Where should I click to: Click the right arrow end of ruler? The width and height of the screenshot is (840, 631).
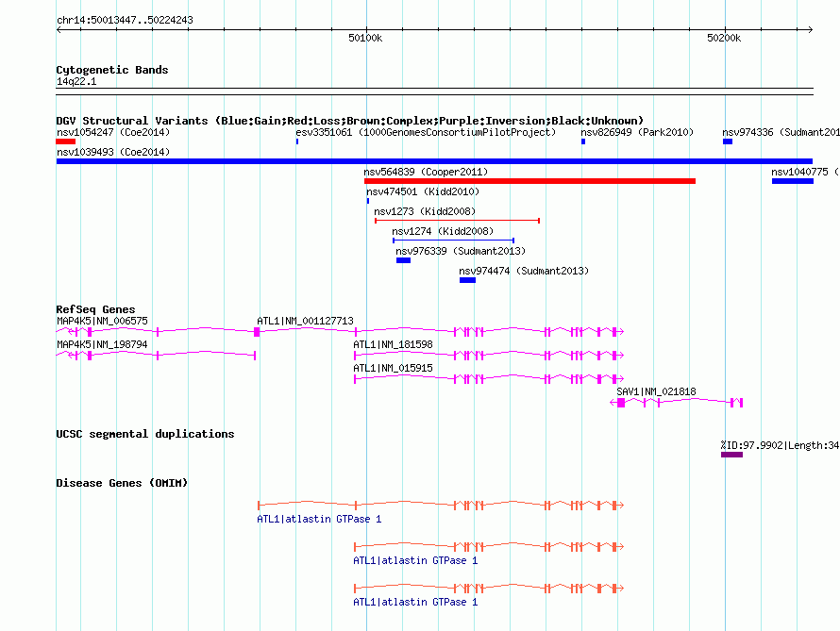coord(810,30)
